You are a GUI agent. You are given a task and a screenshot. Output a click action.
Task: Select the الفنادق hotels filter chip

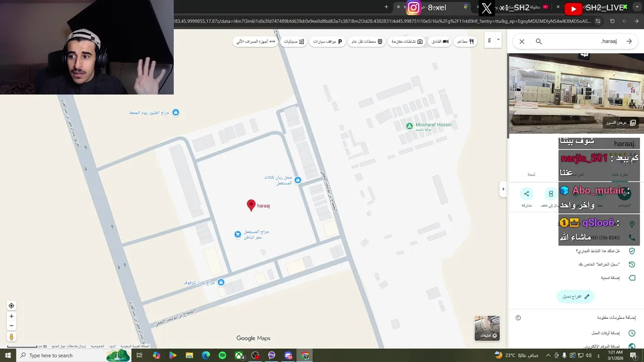click(440, 41)
